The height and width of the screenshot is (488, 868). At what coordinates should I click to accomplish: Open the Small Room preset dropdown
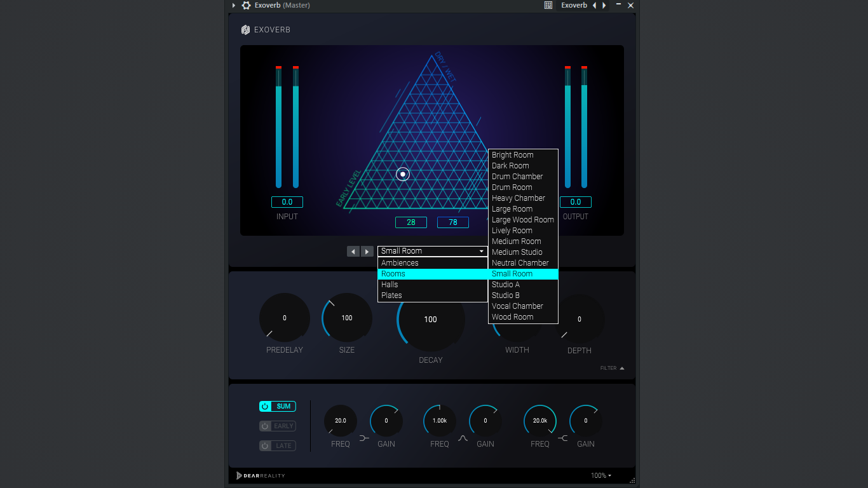(433, 251)
